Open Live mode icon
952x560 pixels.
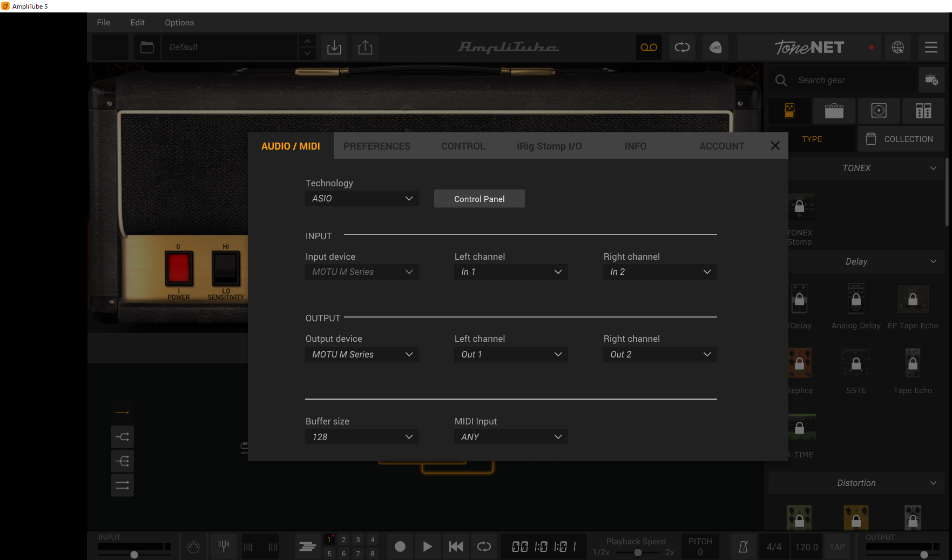pos(715,47)
